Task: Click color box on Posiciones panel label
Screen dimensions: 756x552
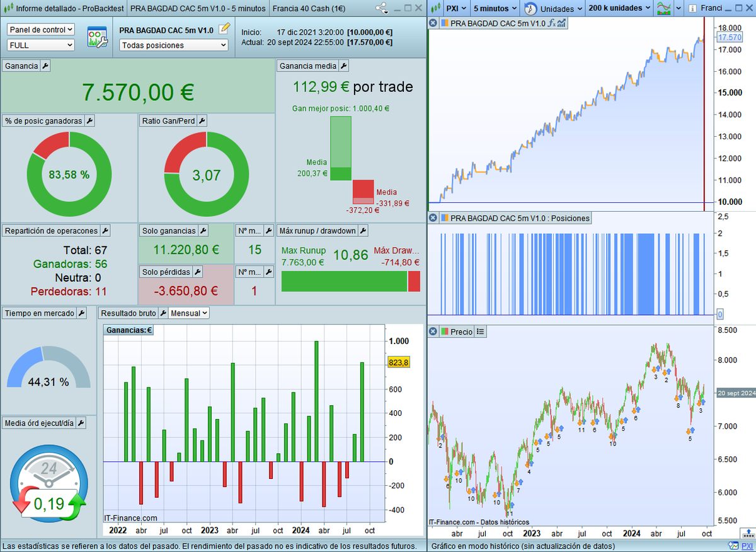Action: (444, 218)
